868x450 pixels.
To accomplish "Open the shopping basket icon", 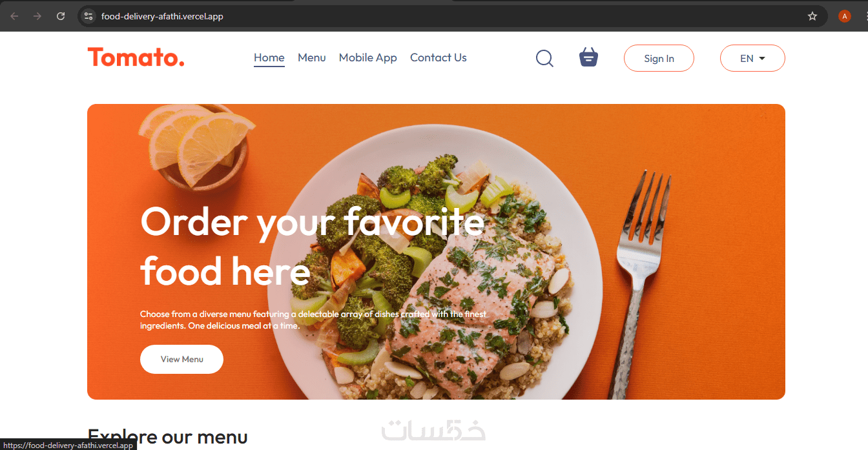I will coord(588,57).
